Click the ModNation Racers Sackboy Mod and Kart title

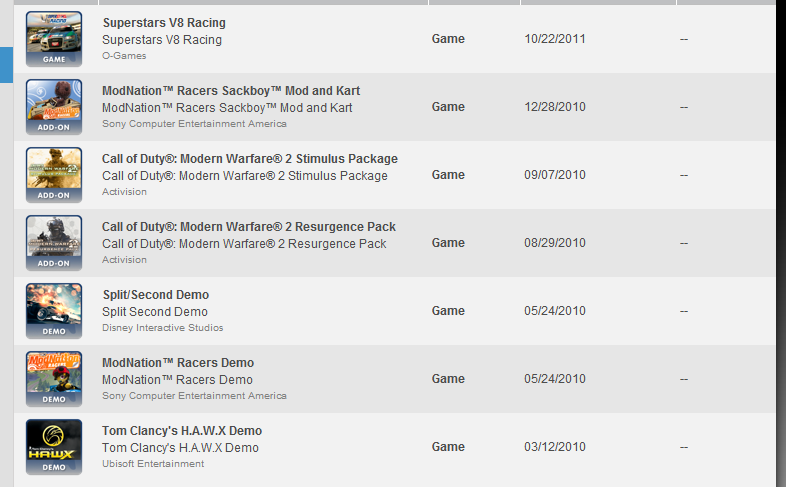[231, 91]
